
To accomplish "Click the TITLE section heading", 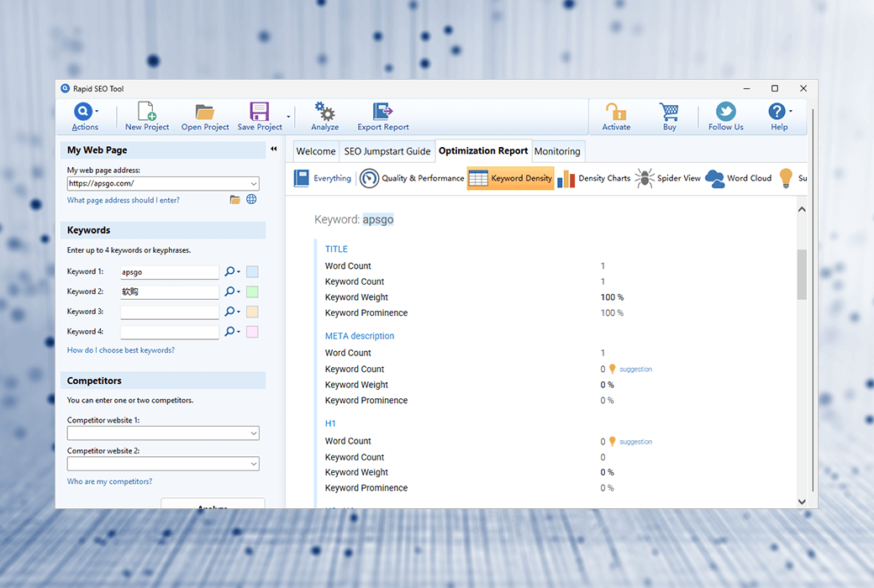I will coord(336,249).
